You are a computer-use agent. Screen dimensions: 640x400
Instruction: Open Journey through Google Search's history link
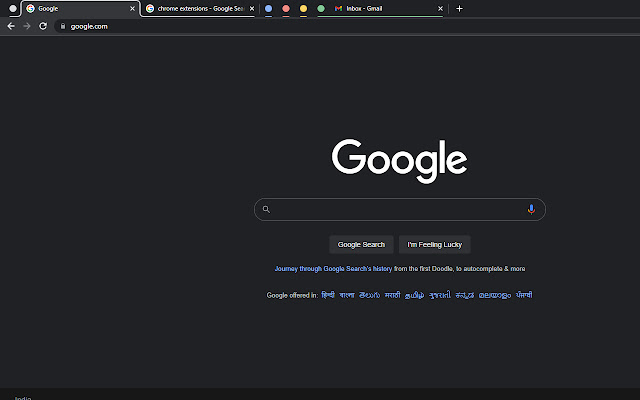click(333, 269)
